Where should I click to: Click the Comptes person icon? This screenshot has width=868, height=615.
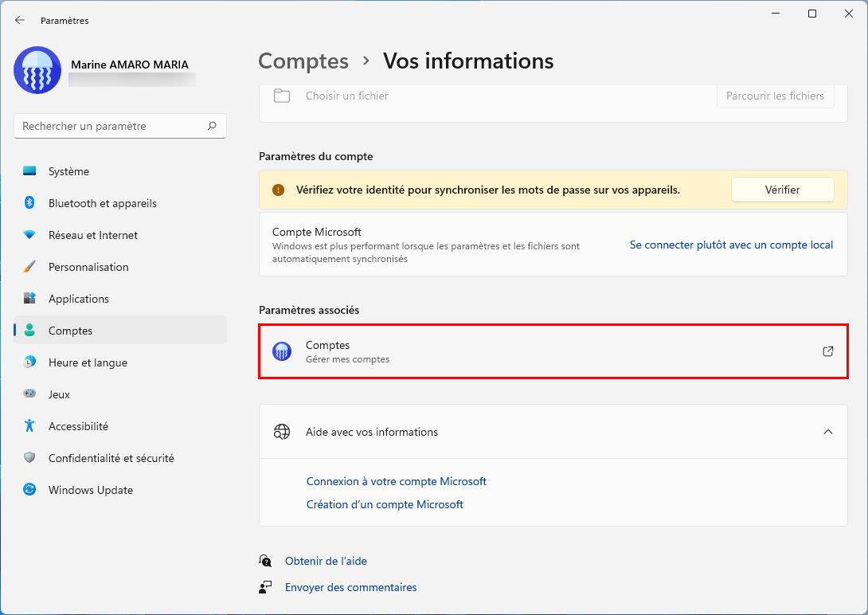29,331
